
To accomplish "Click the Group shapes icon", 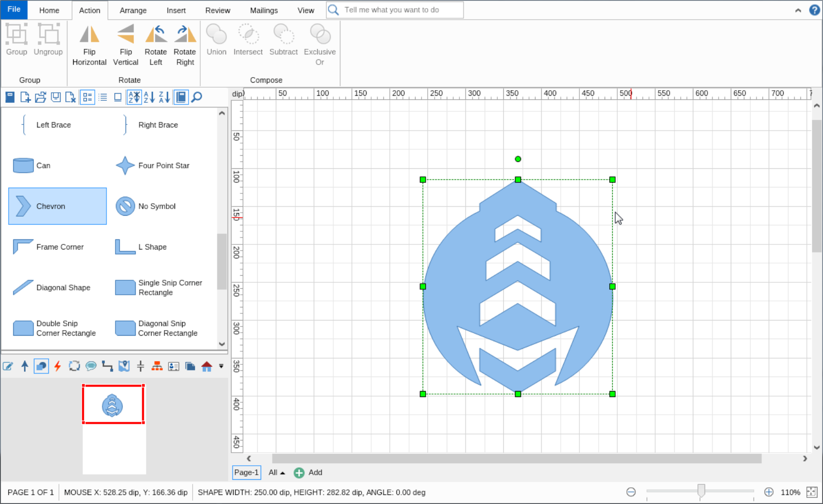I will [x=16, y=34].
